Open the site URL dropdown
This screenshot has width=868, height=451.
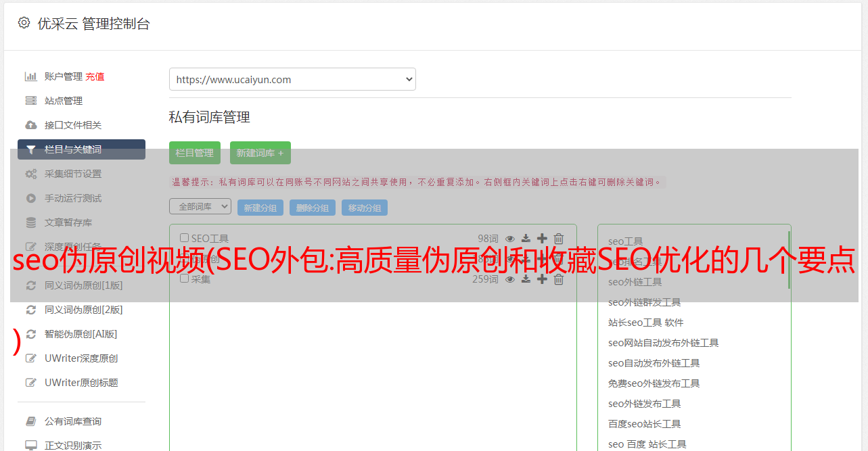[x=292, y=79]
